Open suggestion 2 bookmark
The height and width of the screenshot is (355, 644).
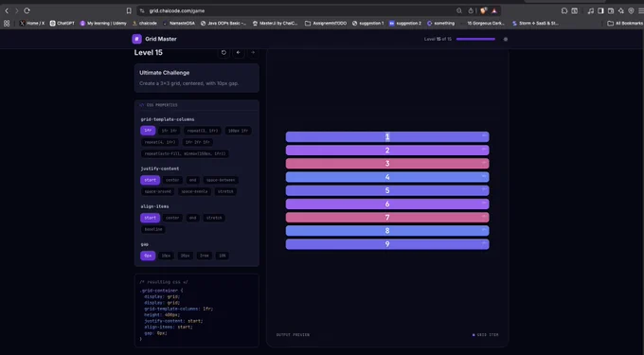pyautogui.click(x=405, y=24)
